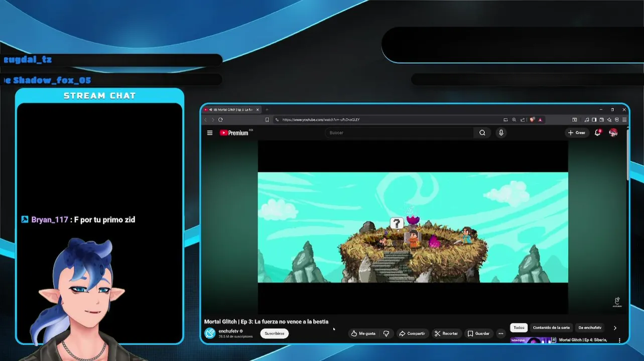Click the Mortal Glitch Ep 4: Siberia title
The image size is (644, 361).
tap(583, 340)
